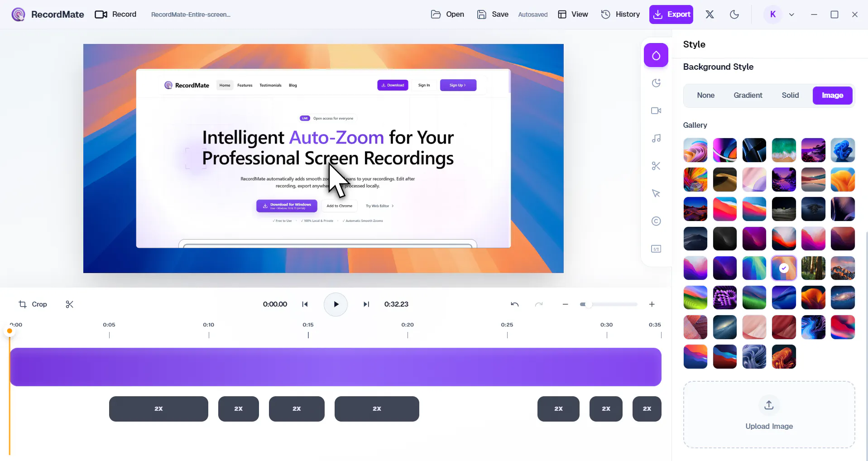Undo the last edit
The width and height of the screenshot is (868, 461).
pyautogui.click(x=514, y=304)
